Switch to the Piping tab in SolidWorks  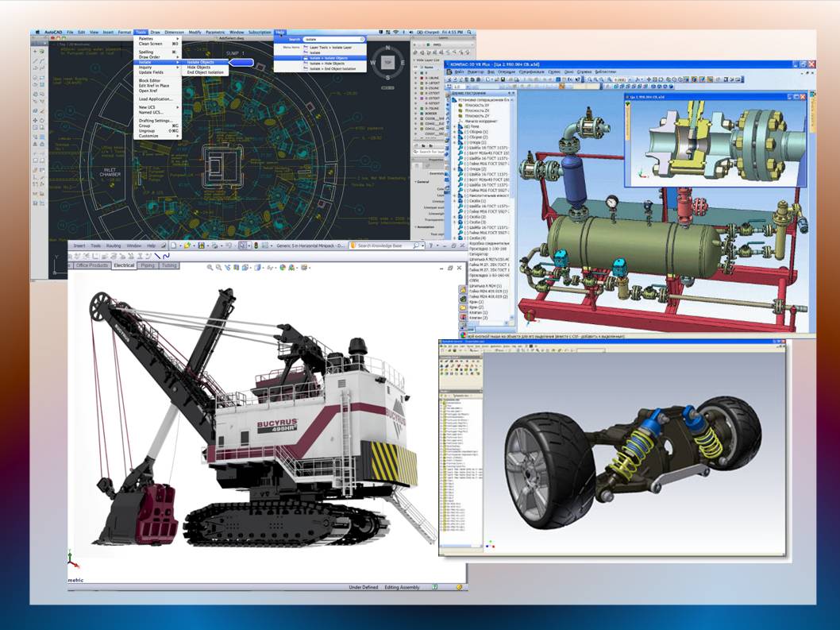[x=148, y=265]
